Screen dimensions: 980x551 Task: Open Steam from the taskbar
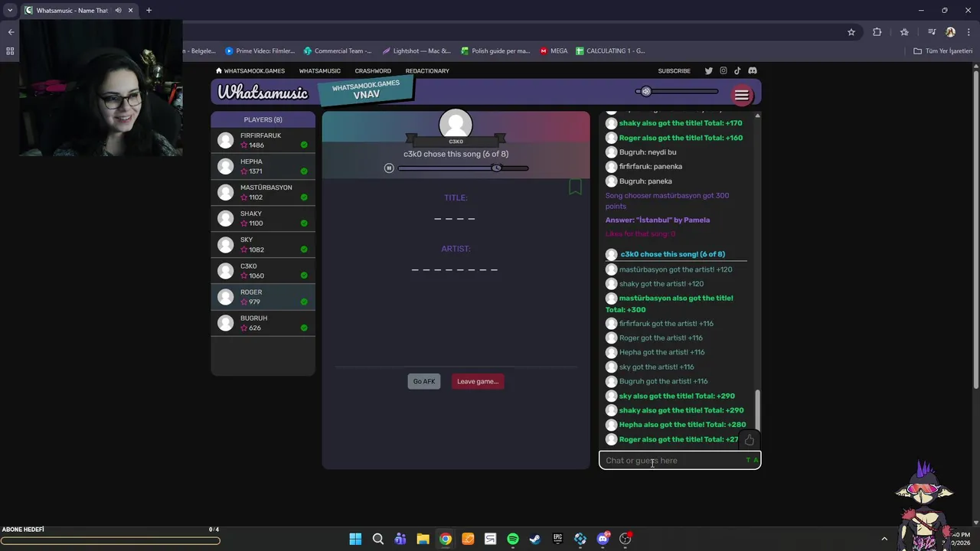coord(535,539)
